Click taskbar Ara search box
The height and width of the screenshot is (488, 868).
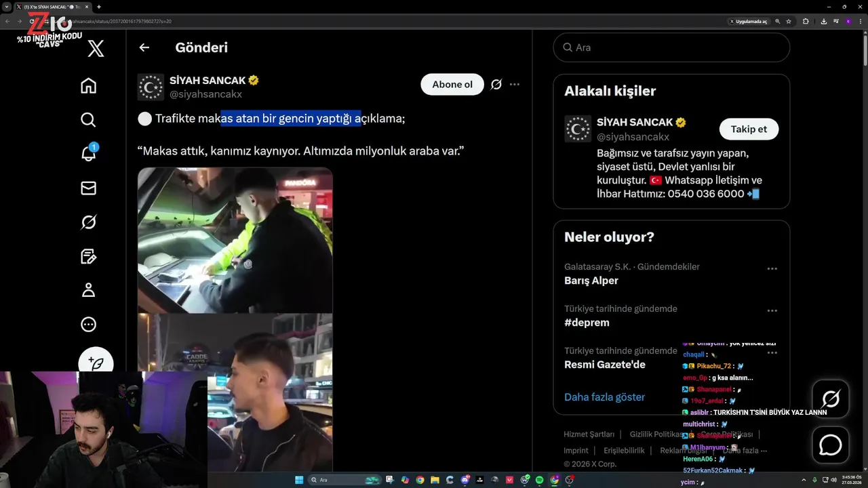click(344, 480)
